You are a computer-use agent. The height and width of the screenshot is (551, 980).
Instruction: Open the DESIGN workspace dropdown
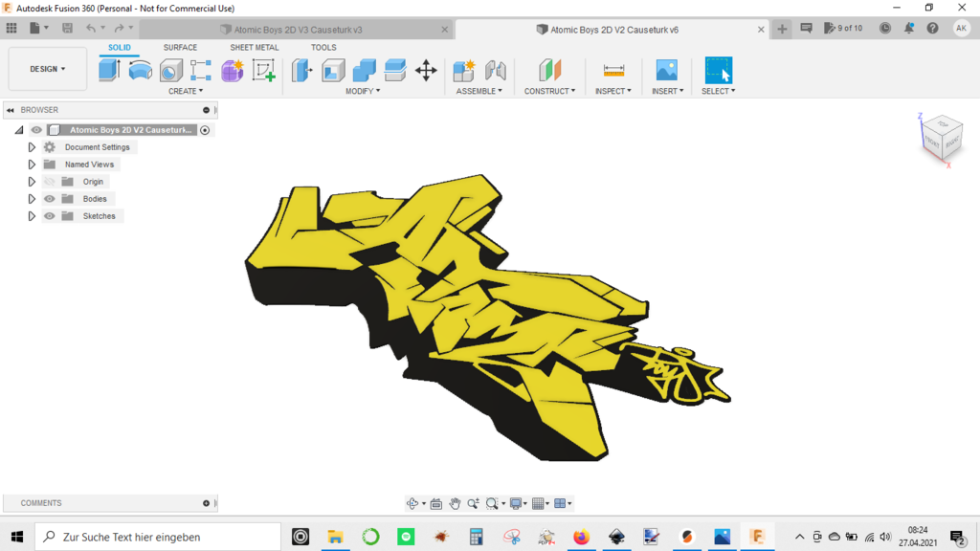pos(48,69)
